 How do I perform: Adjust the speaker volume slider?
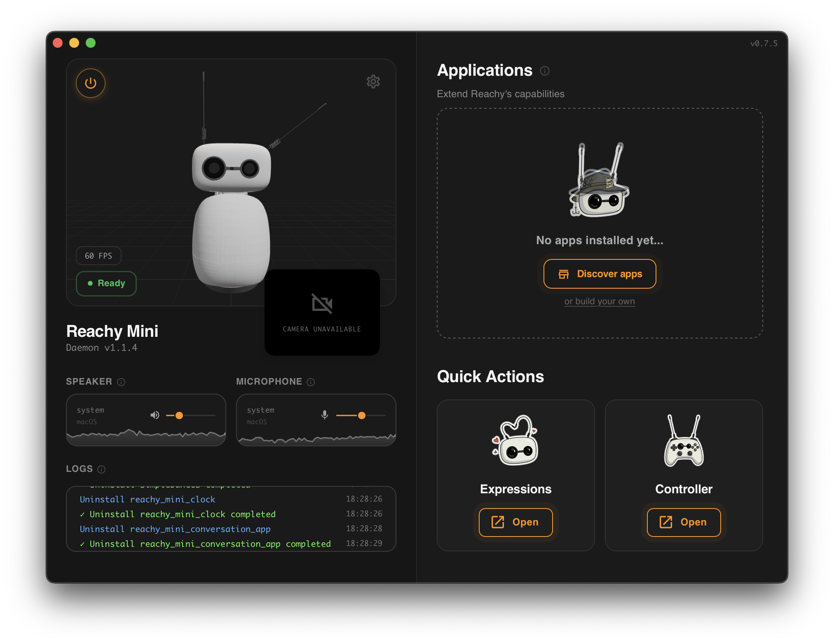point(190,415)
